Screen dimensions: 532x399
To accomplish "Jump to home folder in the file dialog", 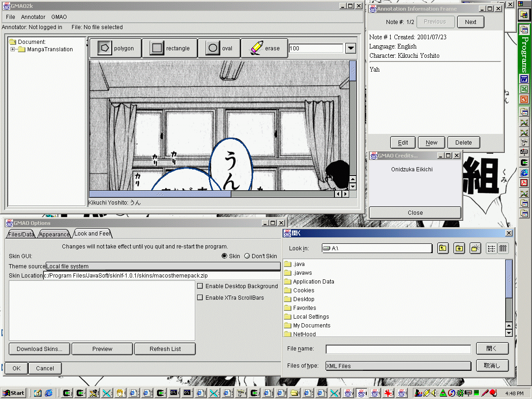I will pos(459,248).
